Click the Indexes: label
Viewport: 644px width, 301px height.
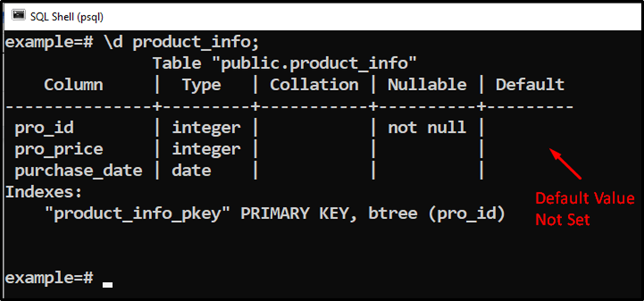click(x=44, y=192)
